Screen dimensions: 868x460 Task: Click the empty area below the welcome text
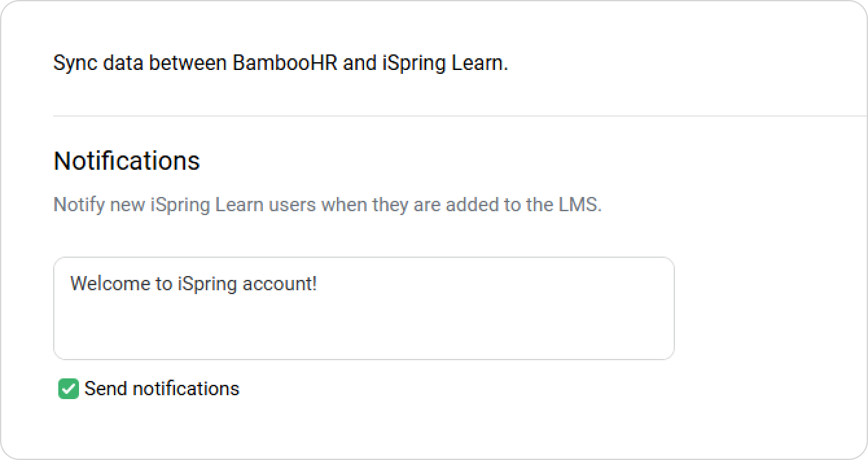[x=363, y=330]
